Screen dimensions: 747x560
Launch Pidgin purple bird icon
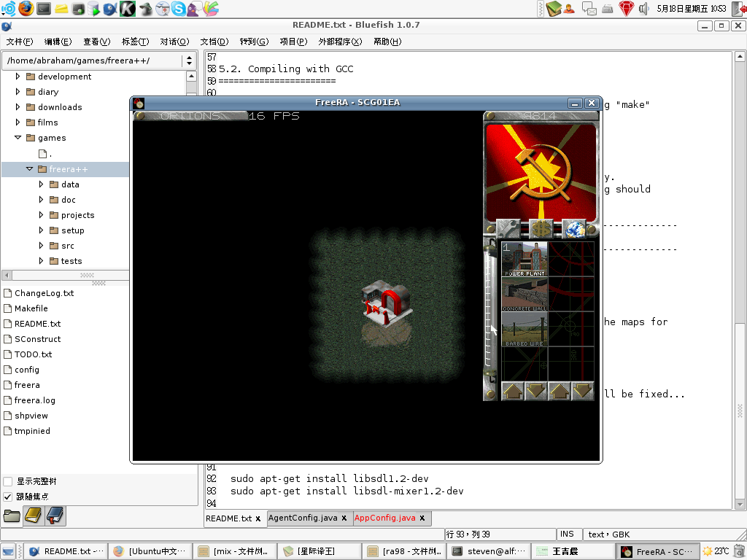coord(194,9)
